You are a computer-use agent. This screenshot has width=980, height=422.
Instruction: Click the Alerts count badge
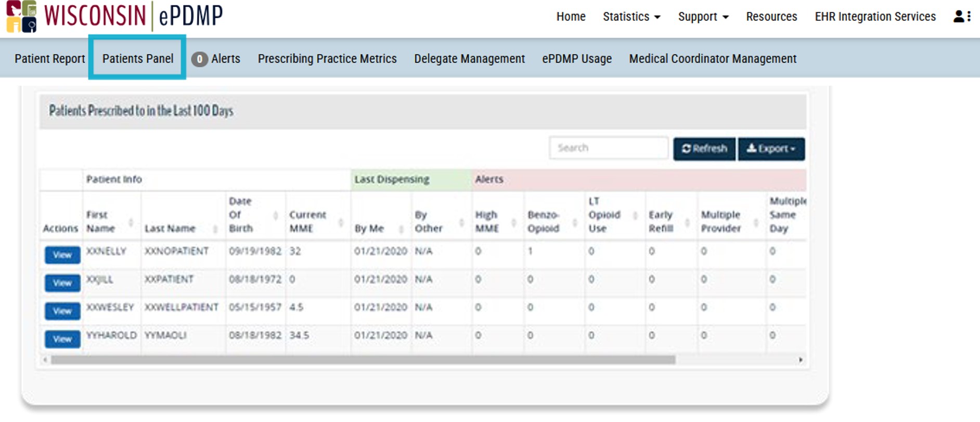click(x=199, y=59)
